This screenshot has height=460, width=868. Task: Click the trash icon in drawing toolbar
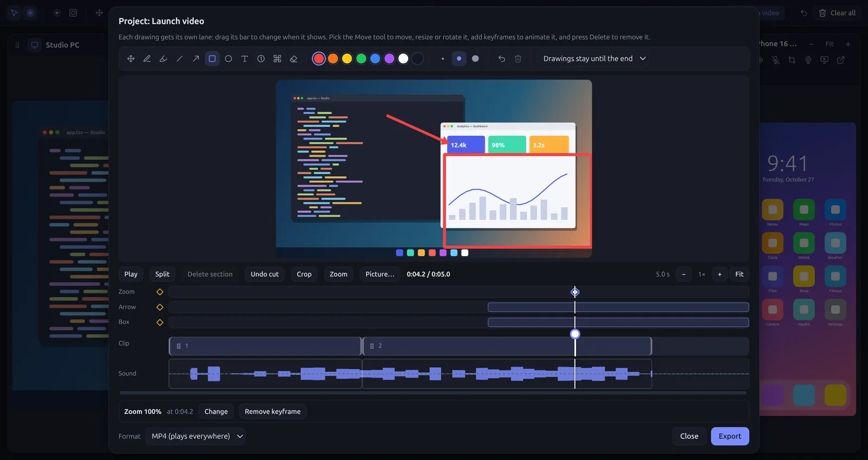tap(518, 59)
